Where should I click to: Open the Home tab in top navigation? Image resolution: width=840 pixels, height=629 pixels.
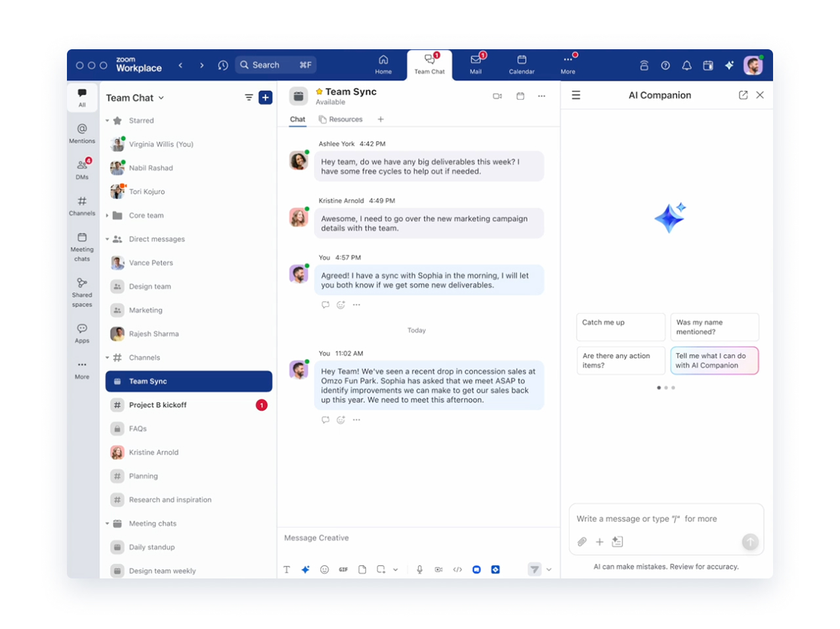tap(383, 64)
